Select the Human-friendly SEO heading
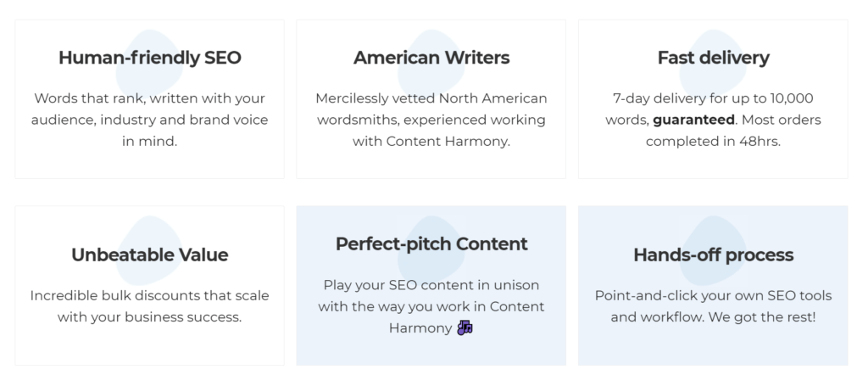868x386 pixels. (149, 58)
